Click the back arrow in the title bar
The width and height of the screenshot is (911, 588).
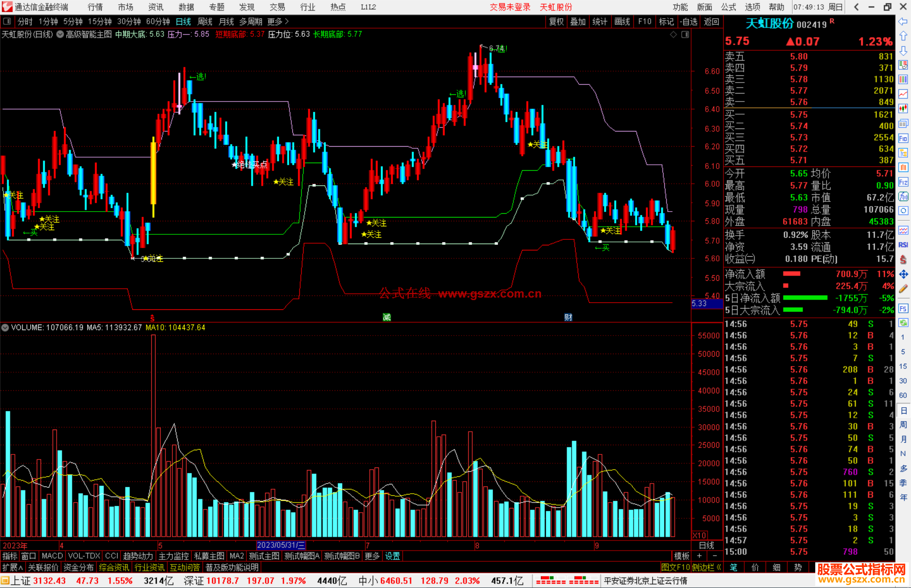pos(856,7)
